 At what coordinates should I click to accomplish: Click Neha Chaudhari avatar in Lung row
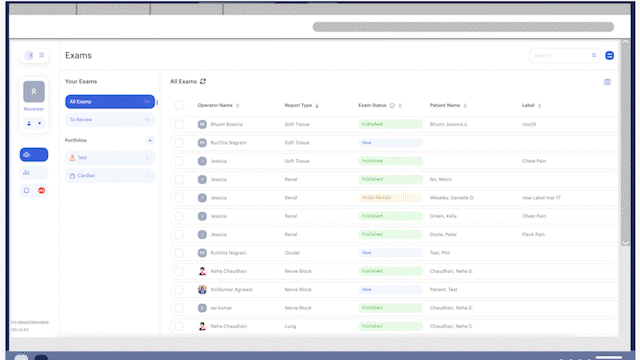tap(202, 326)
